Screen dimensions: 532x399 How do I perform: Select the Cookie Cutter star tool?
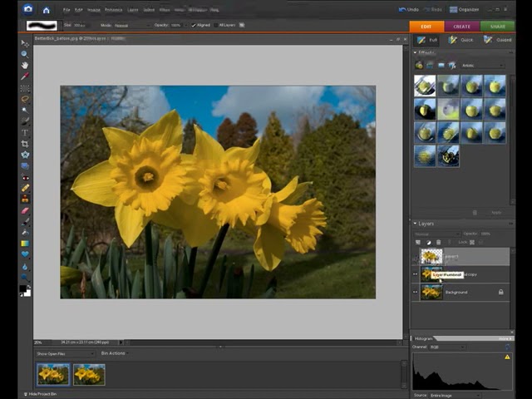[25, 155]
